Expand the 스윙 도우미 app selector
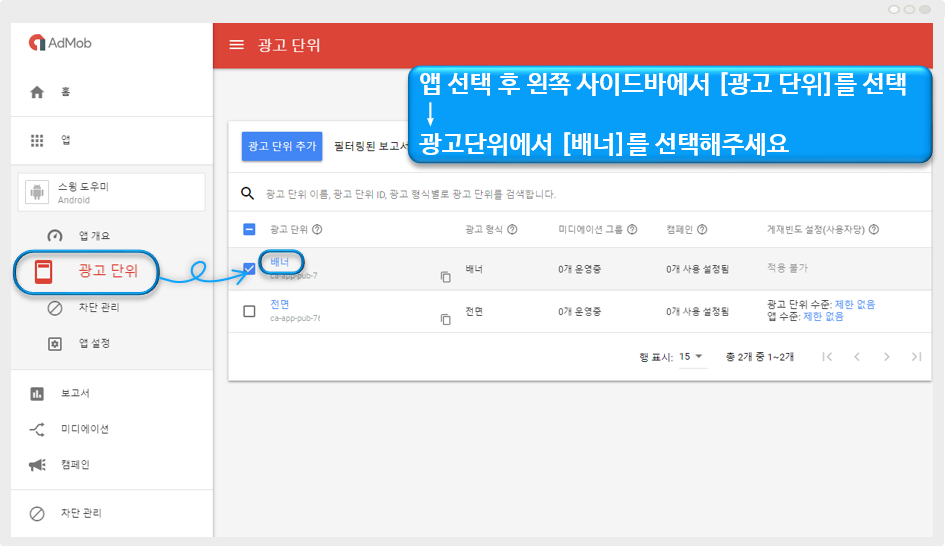 coord(111,192)
